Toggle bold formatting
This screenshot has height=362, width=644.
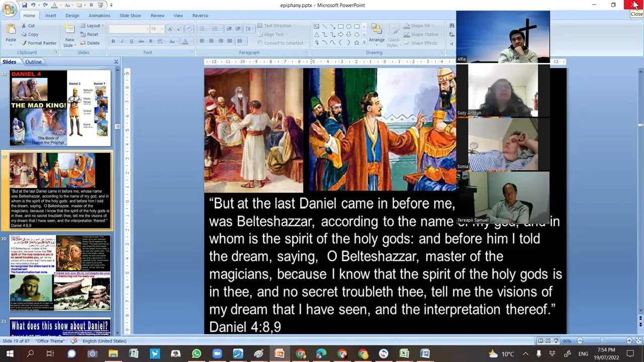(x=113, y=41)
